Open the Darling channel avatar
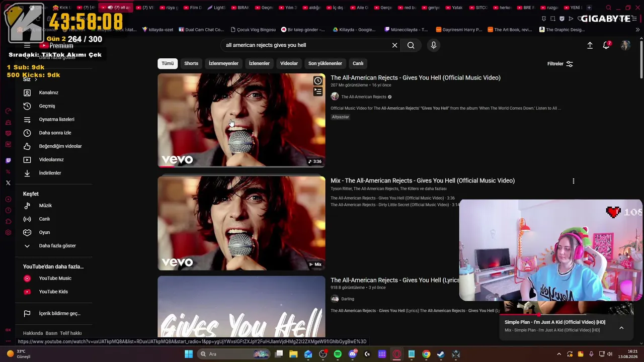 tap(335, 299)
